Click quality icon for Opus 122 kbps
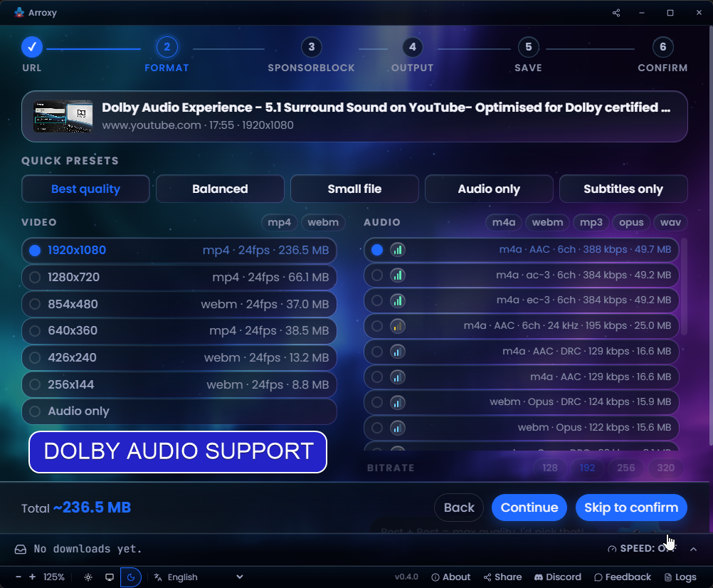Screen dimensions: 713x588 point(398,428)
